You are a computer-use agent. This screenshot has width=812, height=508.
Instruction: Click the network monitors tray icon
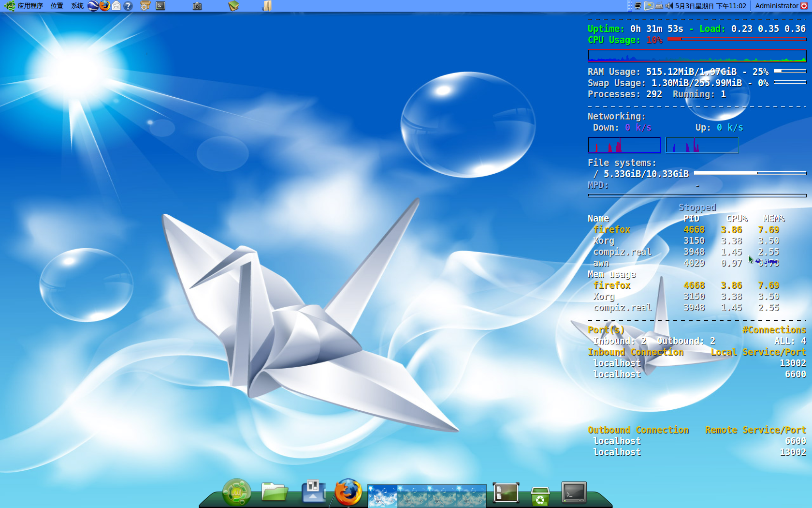pos(638,6)
